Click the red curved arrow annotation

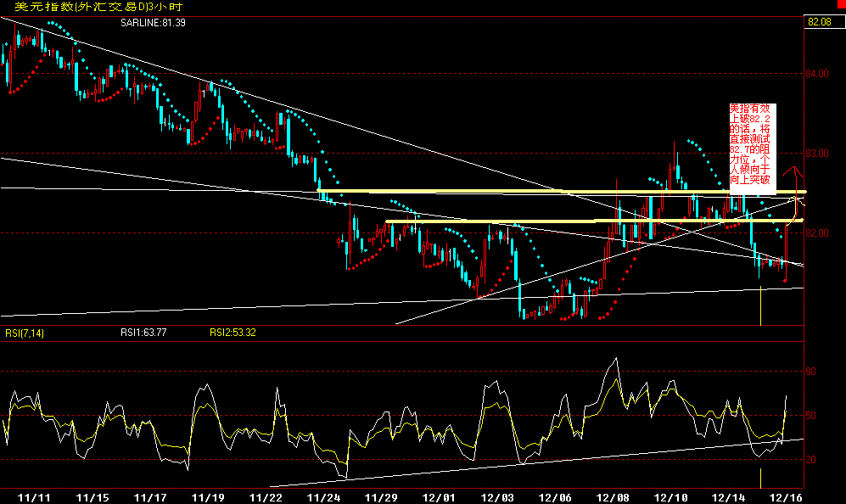(x=793, y=194)
